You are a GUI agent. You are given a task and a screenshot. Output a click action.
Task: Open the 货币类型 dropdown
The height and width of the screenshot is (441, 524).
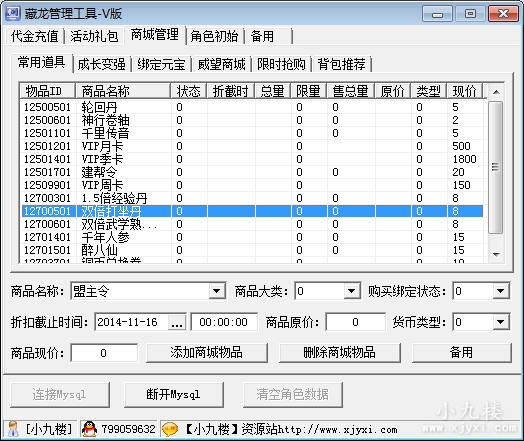pos(500,322)
